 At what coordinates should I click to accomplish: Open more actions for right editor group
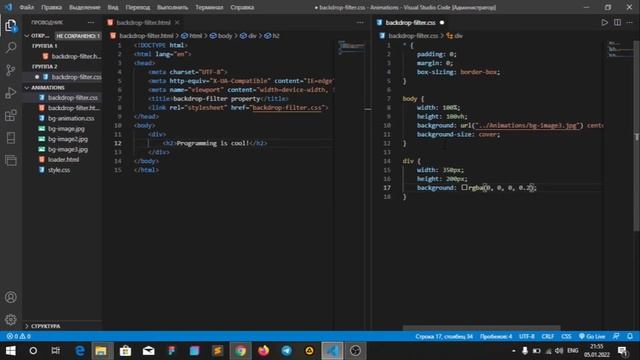click(630, 22)
